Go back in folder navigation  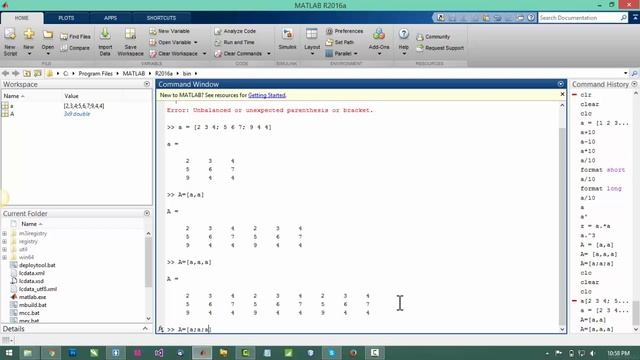(5, 73)
